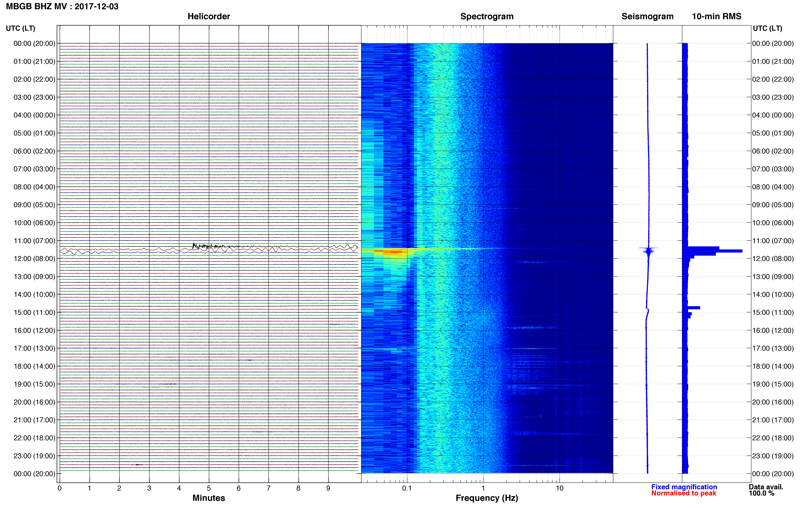The height and width of the screenshot is (508, 812).
Task: Click left time label '03:00 (23:00)'
Action: click(34, 97)
